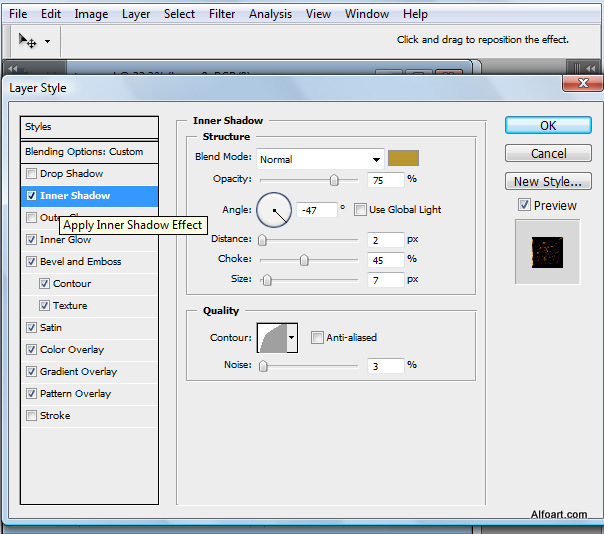Click the New Style button
This screenshot has height=534, width=604.
click(548, 182)
